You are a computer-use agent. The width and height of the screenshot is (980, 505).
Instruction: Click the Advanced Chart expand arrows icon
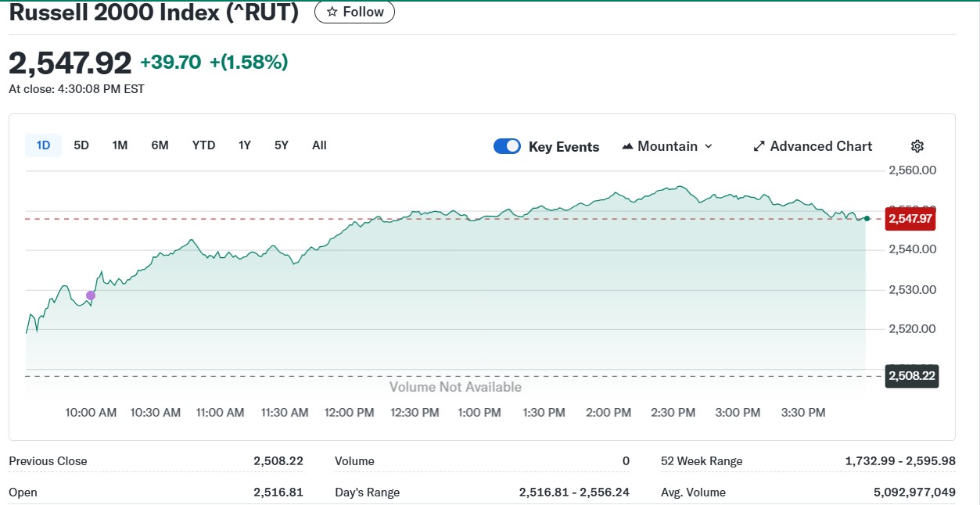[759, 146]
